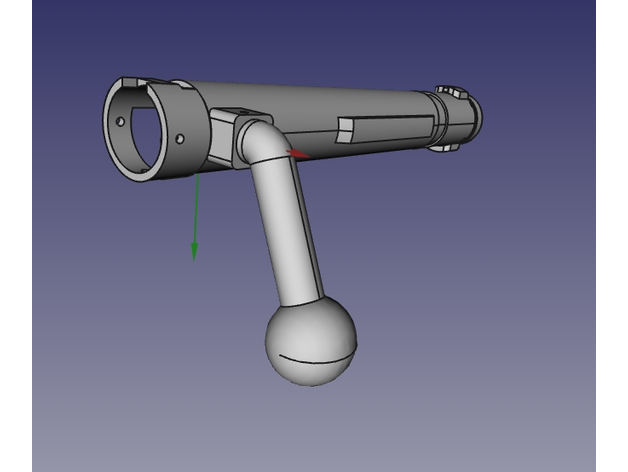Click the rectangular rib on bolt body
The image size is (628, 472).
click(385, 129)
